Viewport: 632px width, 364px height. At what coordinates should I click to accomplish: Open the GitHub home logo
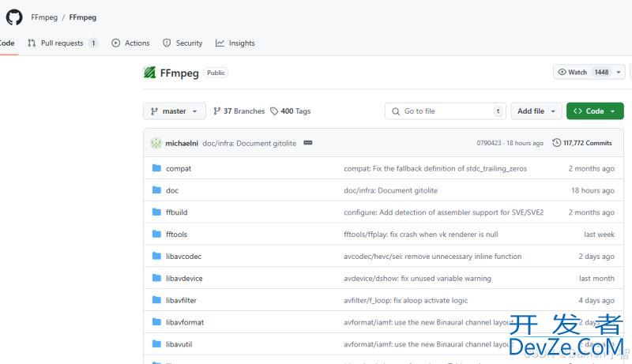pyautogui.click(x=14, y=17)
